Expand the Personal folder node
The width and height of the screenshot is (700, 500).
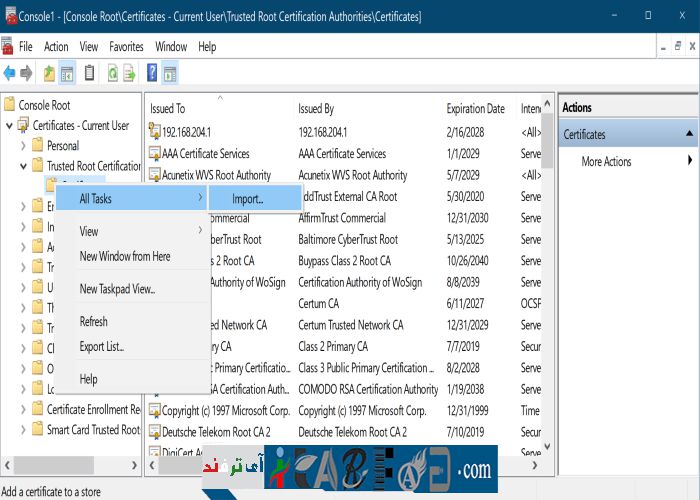[x=24, y=146]
